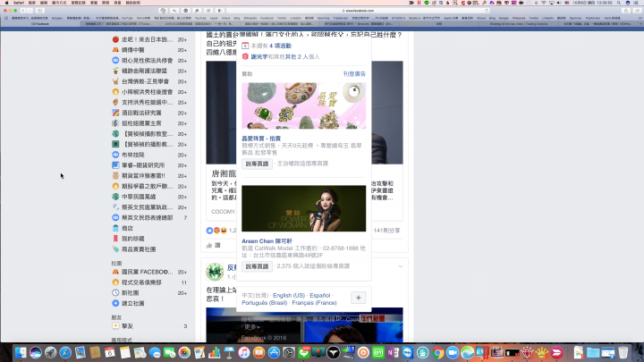Open Finder in the dock
This screenshot has width=644, height=362.
tap(21, 352)
